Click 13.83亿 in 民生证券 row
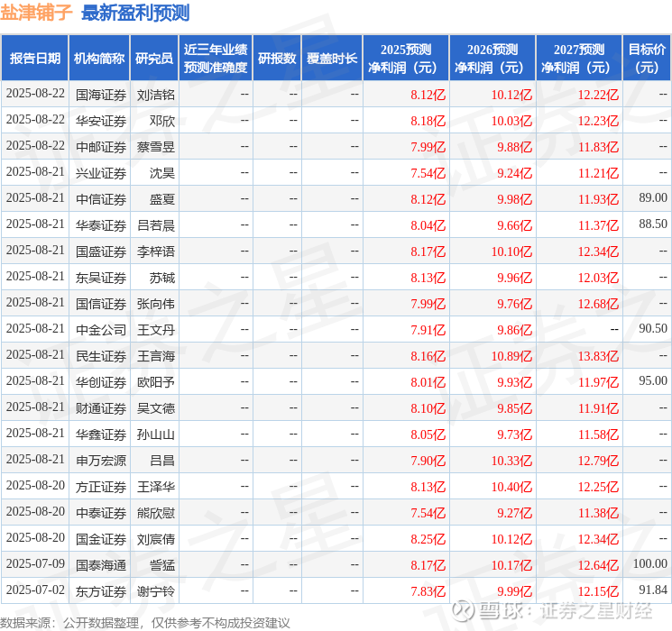672x631 pixels. tap(598, 356)
